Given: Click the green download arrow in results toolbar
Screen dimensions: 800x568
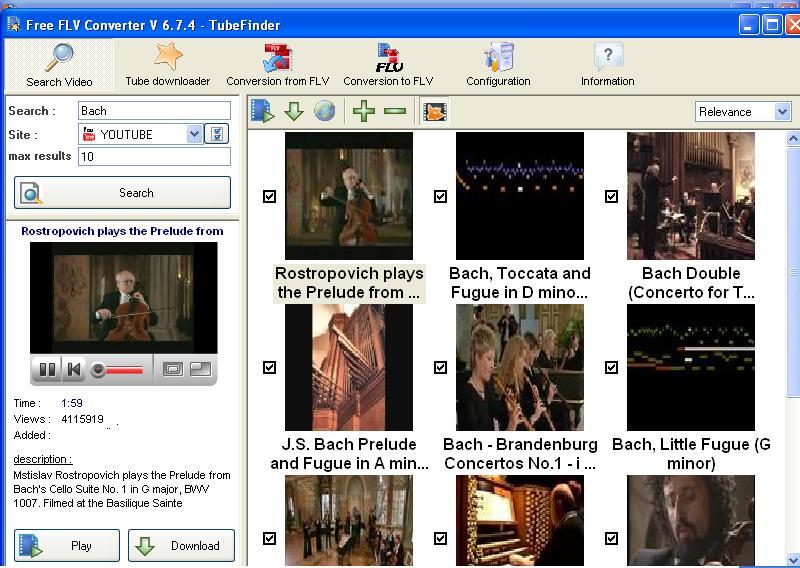Looking at the screenshot, I should 294,111.
